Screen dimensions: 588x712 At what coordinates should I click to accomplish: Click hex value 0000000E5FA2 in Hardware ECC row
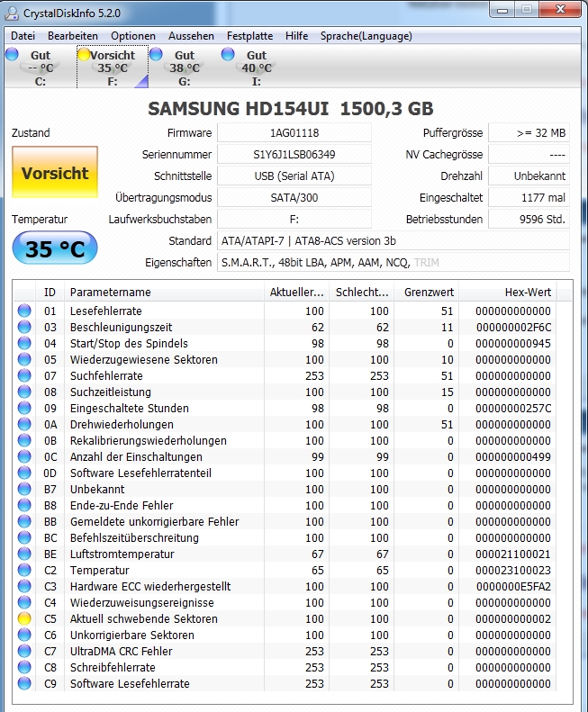(x=513, y=586)
